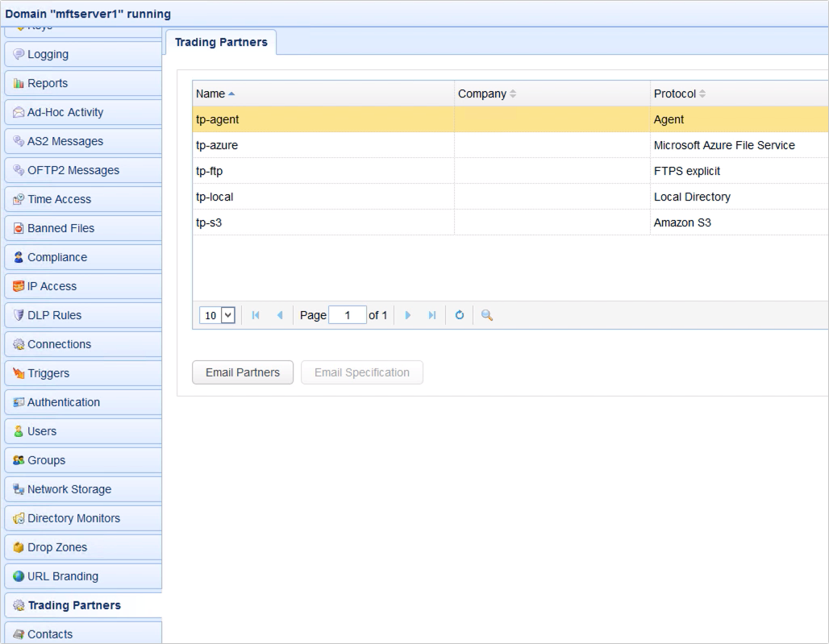
Task: Sort the Protocol column
Action: (x=675, y=93)
